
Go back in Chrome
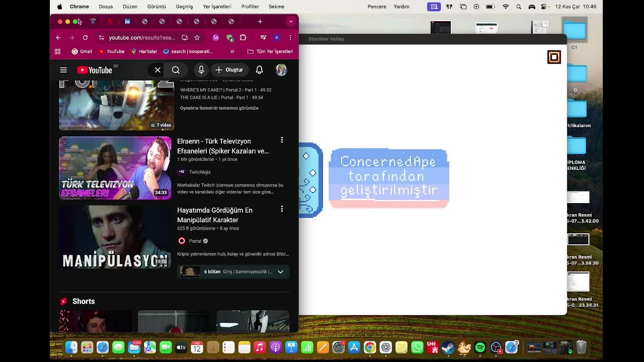[58, 37]
